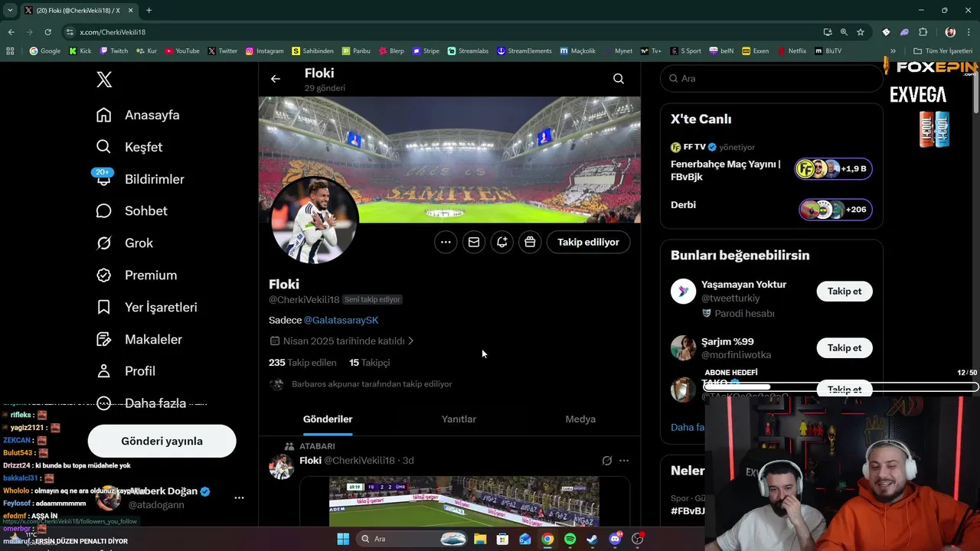Viewport: 980px width, 551px height.
Task: Follow Yaşamayan Yoktur with Takip et
Action: (x=844, y=291)
